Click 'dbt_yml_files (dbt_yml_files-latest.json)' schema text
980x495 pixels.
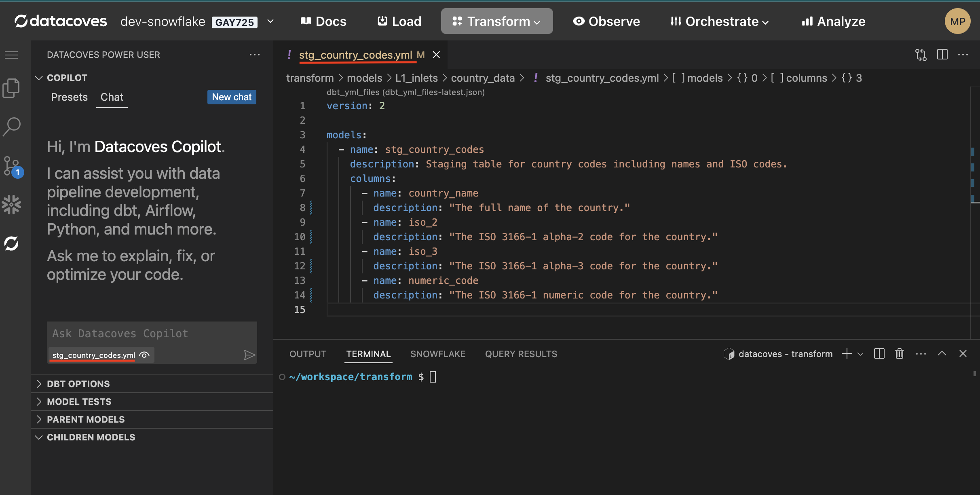[x=406, y=92]
